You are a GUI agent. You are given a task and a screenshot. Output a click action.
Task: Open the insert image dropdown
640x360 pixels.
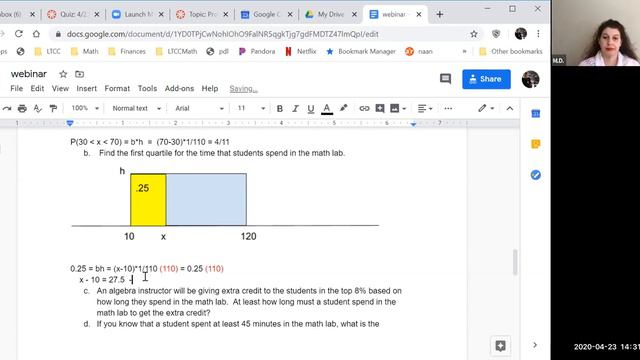tap(398, 108)
